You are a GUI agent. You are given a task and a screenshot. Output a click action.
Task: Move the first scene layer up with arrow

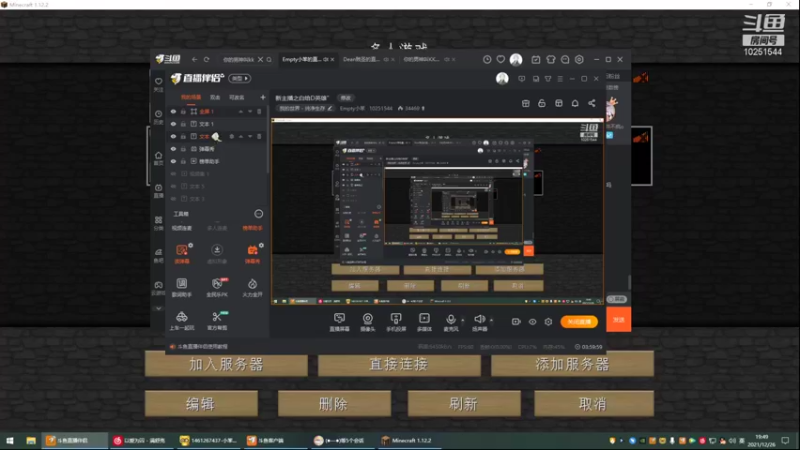pos(241,111)
